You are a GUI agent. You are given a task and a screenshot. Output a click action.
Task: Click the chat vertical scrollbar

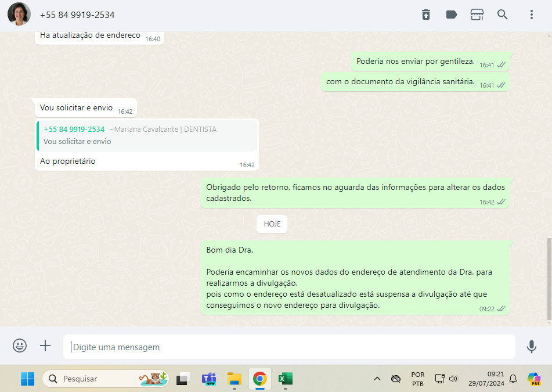tap(549, 279)
